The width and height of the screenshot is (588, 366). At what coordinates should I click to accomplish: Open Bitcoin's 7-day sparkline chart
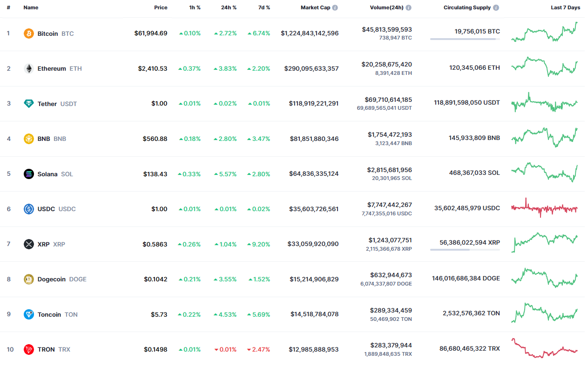tap(544, 33)
